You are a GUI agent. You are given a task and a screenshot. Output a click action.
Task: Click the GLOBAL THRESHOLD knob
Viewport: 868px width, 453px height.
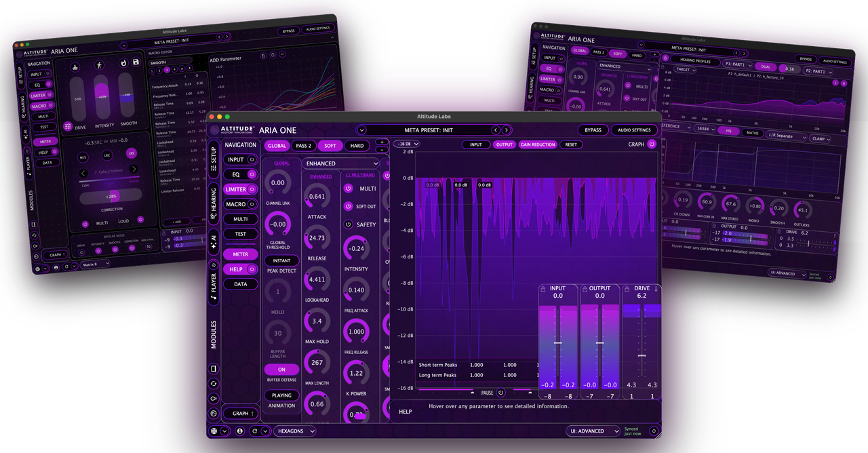(x=278, y=224)
